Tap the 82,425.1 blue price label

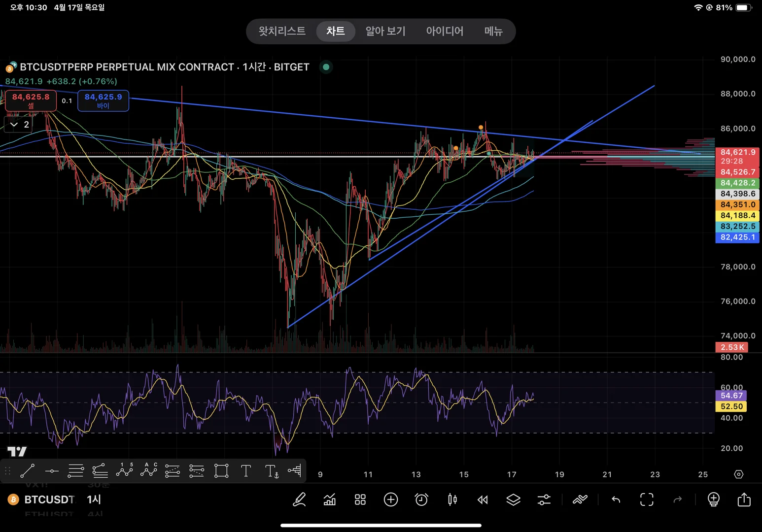click(x=737, y=237)
